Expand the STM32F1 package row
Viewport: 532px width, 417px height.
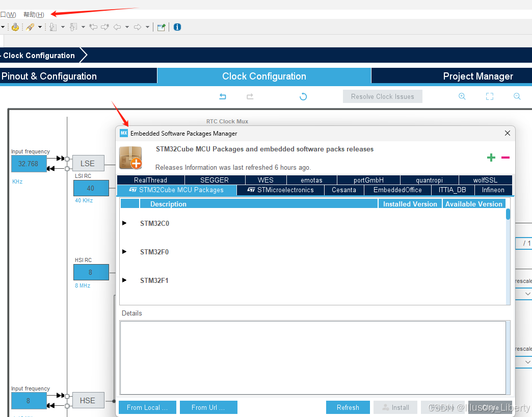tap(124, 280)
